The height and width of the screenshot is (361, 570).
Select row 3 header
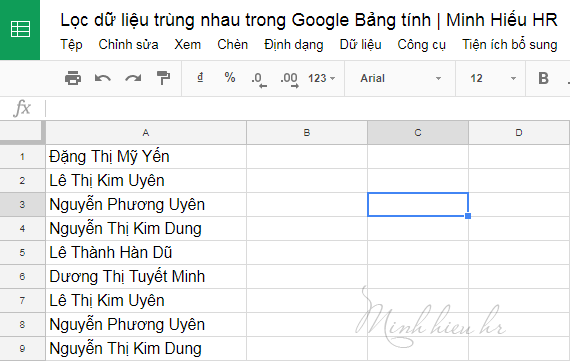[22, 205]
